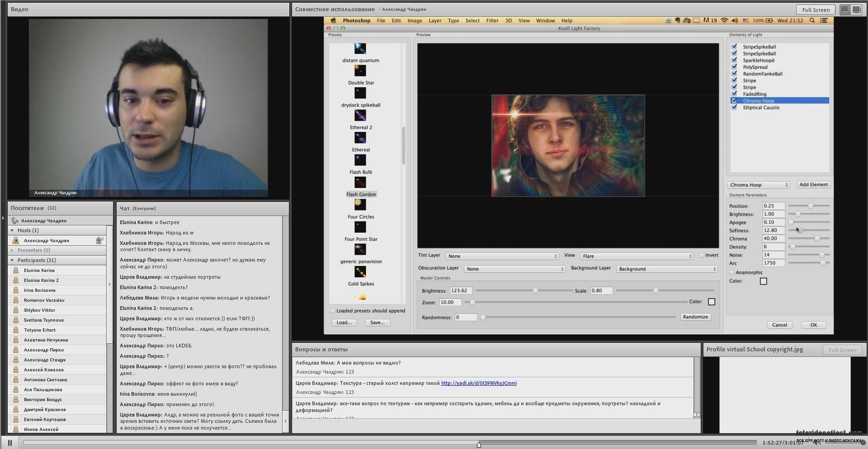Viewport: 868px width, 449px height.
Task: Expand the Presenters (0) group
Action: (12, 250)
